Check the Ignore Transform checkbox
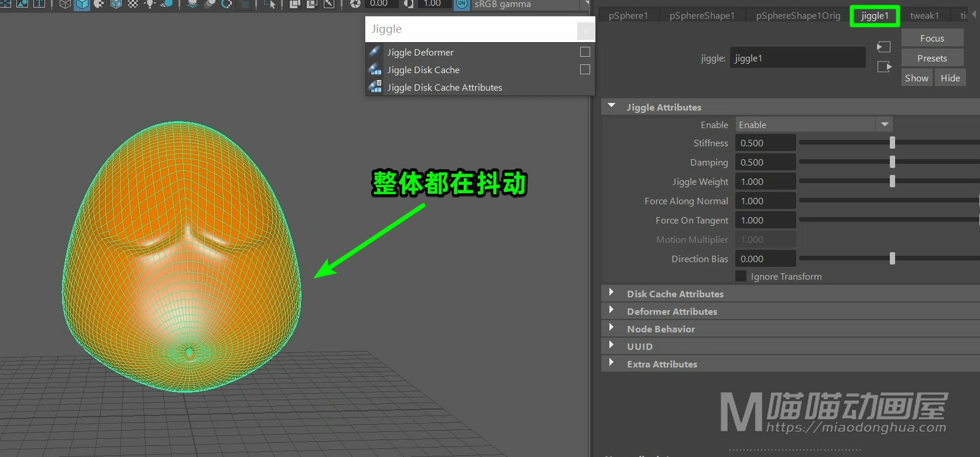Viewport: 980px width, 457px height. [x=741, y=276]
